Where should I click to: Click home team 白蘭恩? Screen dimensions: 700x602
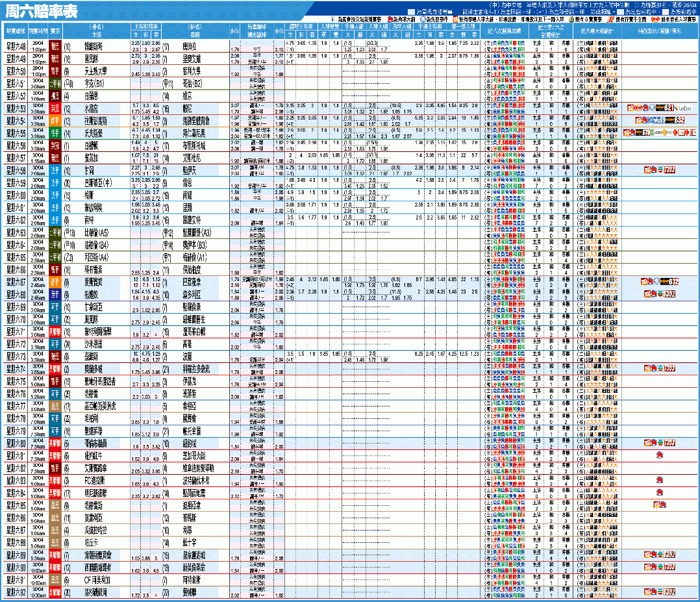click(91, 96)
